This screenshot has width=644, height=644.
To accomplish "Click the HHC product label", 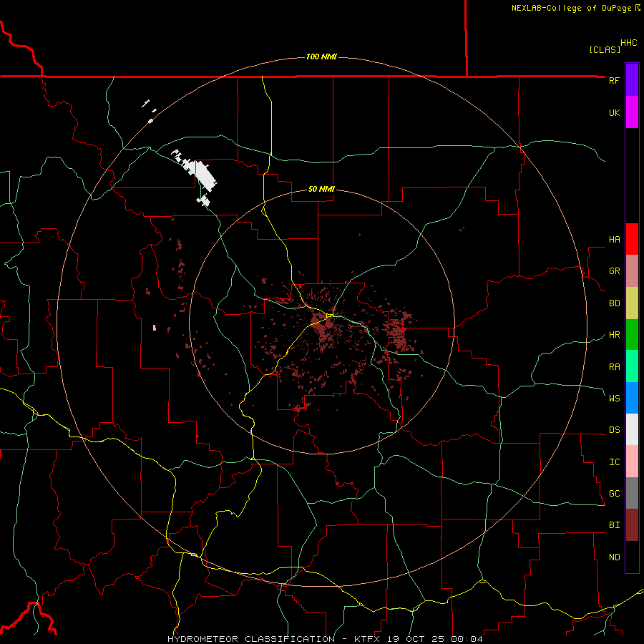I will click(628, 43).
